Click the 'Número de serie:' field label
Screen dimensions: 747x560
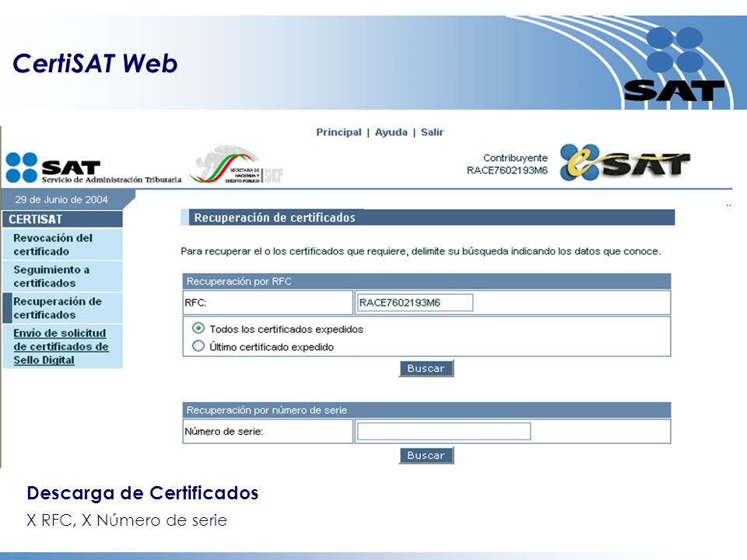click(x=223, y=432)
